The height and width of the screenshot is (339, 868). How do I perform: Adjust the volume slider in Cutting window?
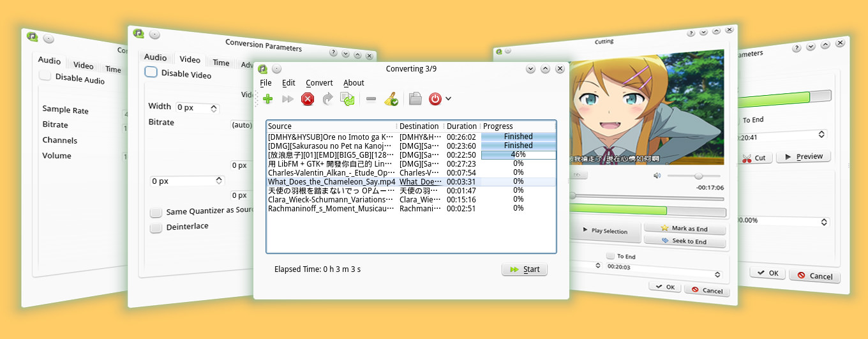pyautogui.click(x=698, y=176)
